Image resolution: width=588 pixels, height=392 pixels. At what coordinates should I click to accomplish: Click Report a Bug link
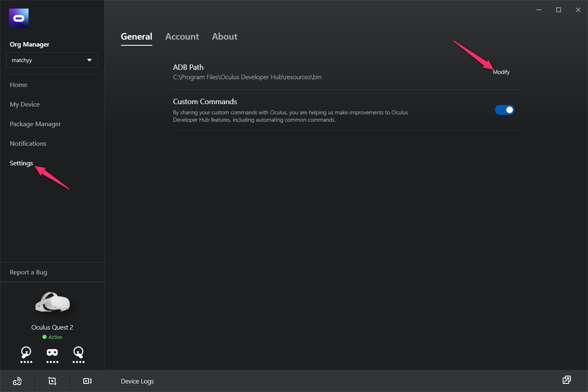click(29, 272)
